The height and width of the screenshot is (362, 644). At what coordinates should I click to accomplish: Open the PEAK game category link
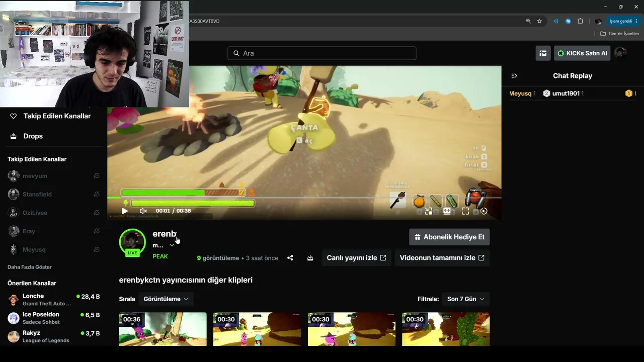point(160,256)
